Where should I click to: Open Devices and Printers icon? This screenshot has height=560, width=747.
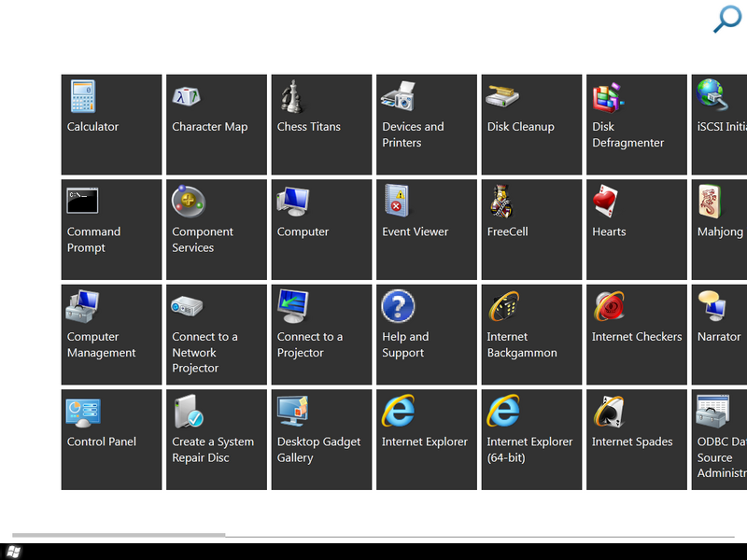399,96
